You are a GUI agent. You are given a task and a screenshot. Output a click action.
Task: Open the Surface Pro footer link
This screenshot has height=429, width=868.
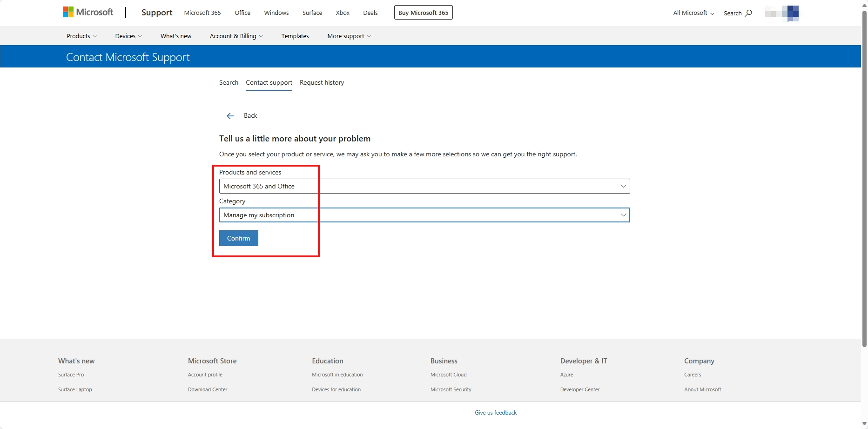point(71,375)
